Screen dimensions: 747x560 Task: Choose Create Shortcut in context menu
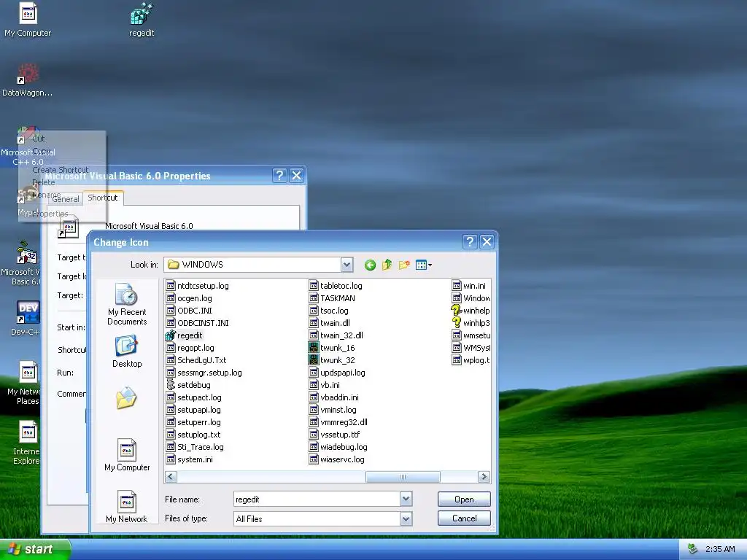pos(61,169)
